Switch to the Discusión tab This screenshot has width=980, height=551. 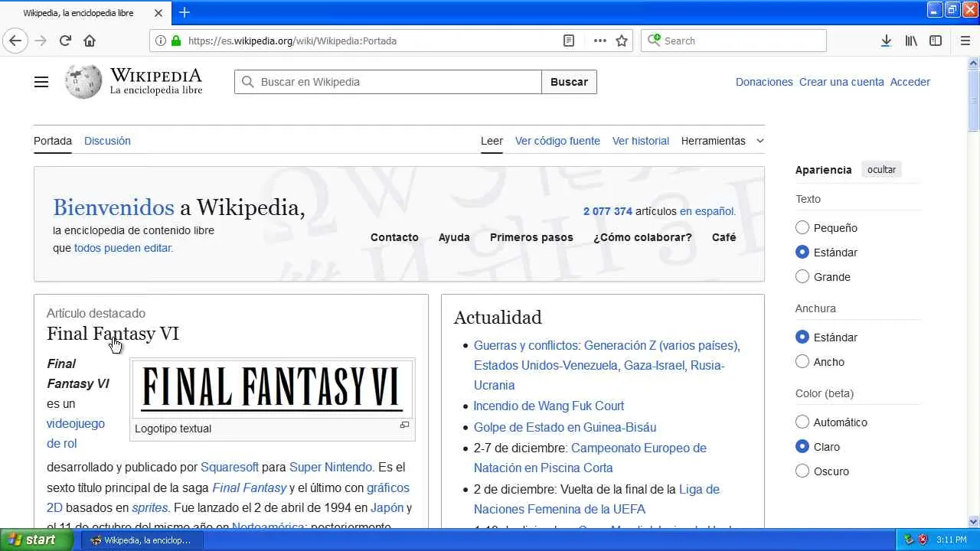tap(107, 141)
